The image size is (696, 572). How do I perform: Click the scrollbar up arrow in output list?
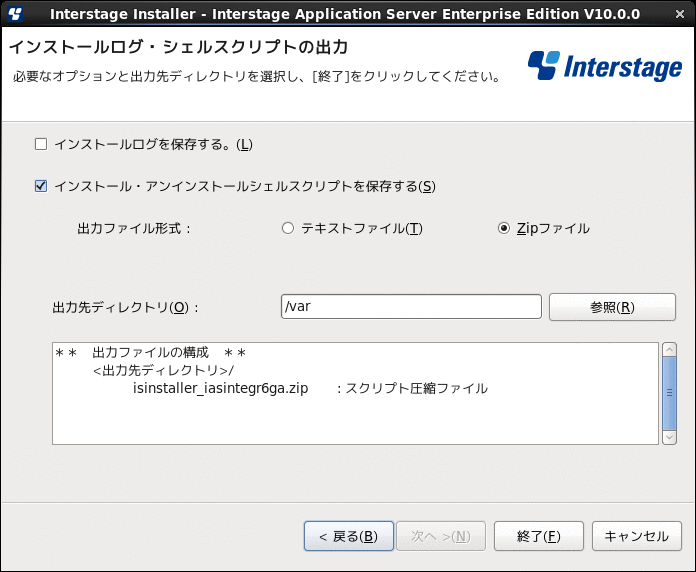pos(669,349)
